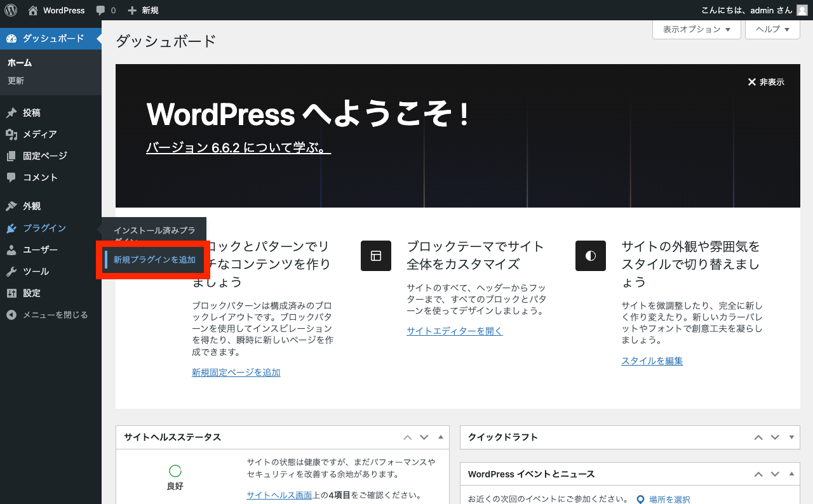Image resolution: width=813 pixels, height=504 pixels.
Task: Open admin user avatar
Action: click(802, 10)
